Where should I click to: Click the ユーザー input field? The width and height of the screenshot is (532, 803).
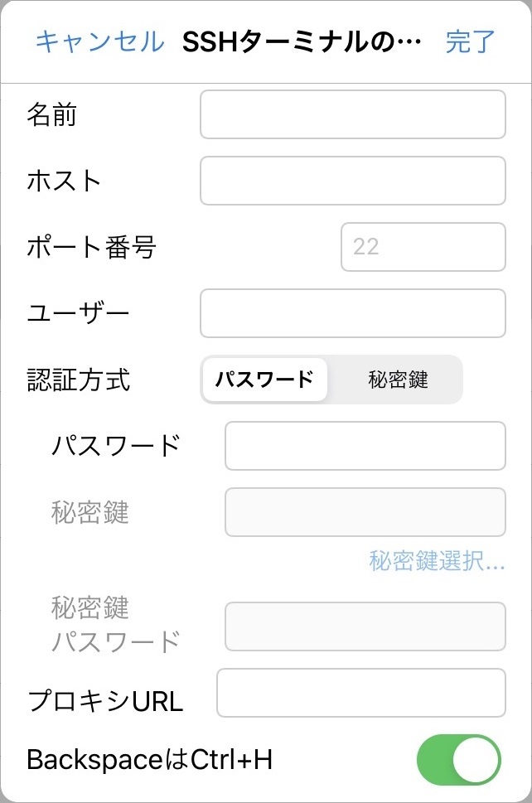[x=352, y=313]
